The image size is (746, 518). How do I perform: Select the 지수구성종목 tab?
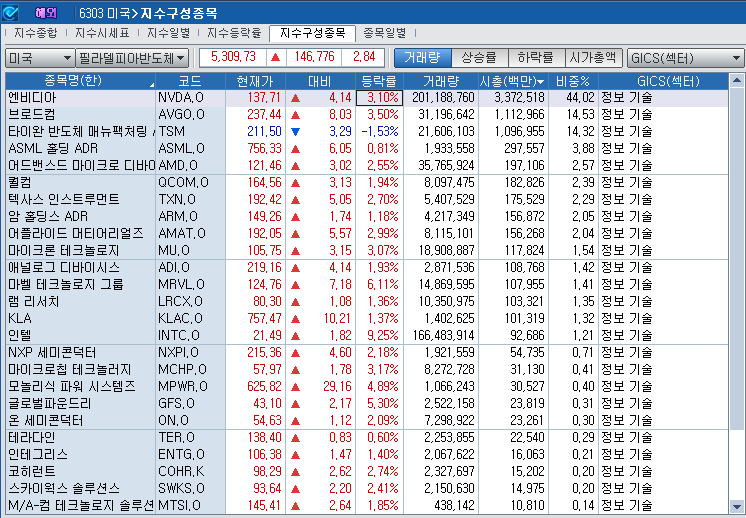tap(312, 33)
